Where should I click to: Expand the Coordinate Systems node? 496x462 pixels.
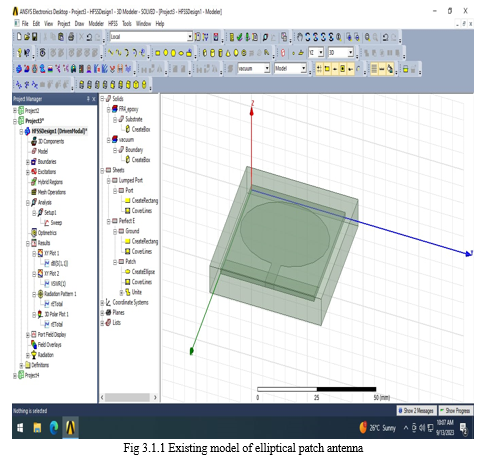click(x=103, y=303)
